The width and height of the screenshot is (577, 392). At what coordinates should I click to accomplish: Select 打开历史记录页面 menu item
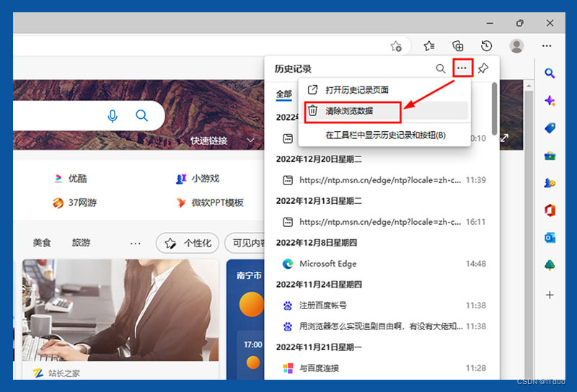[384, 90]
